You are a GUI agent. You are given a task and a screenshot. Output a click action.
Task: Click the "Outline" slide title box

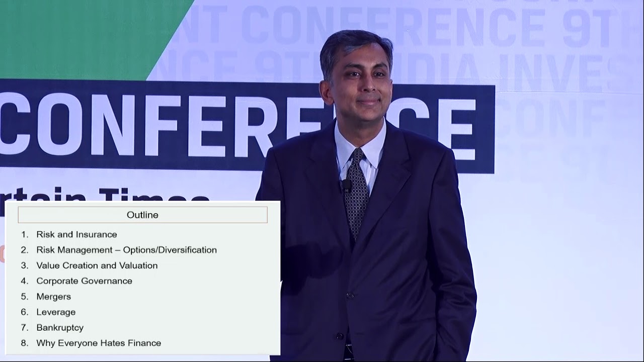click(x=142, y=215)
